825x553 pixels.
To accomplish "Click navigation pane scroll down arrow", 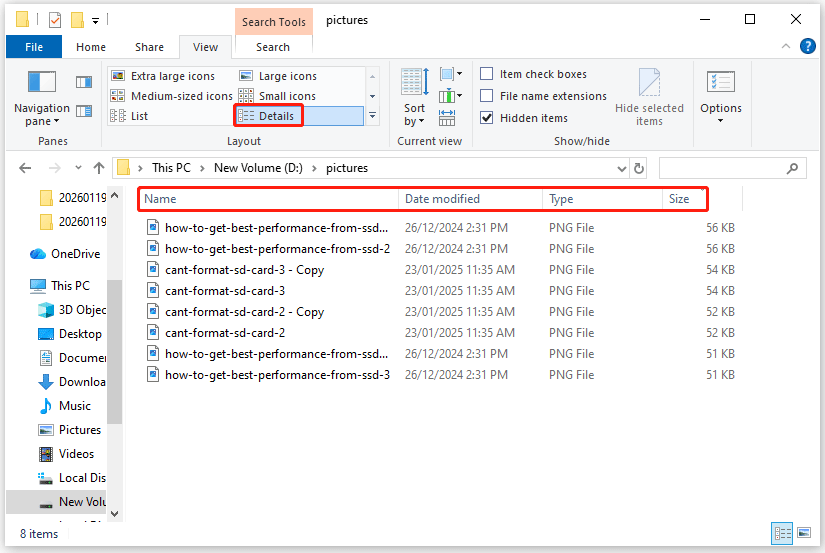I will [x=115, y=514].
